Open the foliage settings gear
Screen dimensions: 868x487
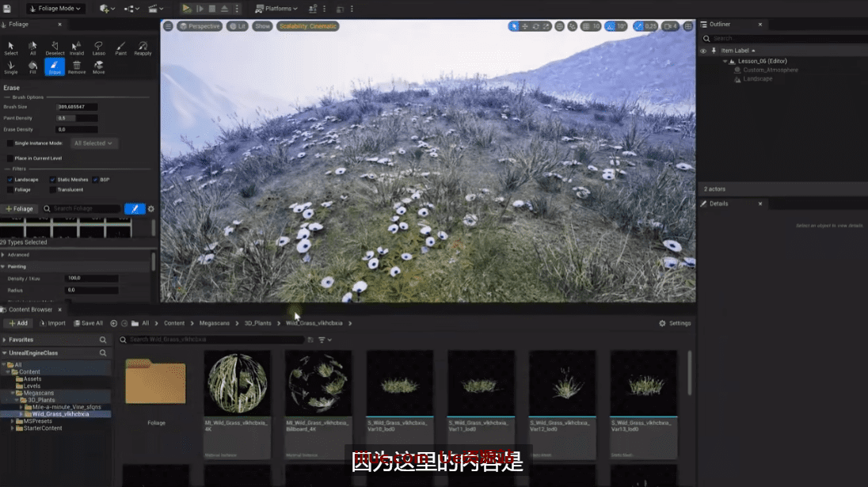[x=151, y=209]
